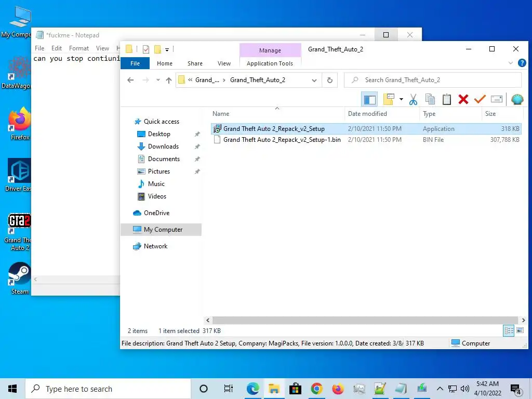Click the blue Help question mark icon

tap(522, 63)
